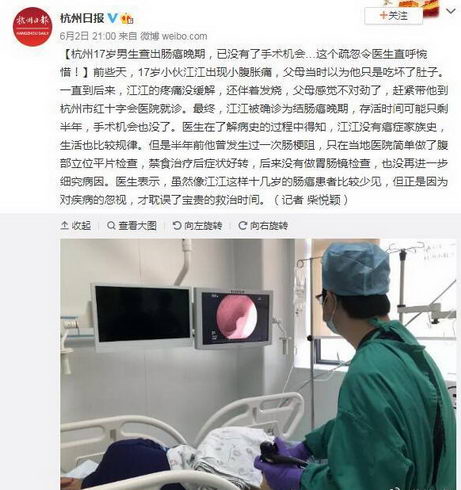
Task: Follow 杭州日报 with the 关注 button
Action: tap(394, 16)
